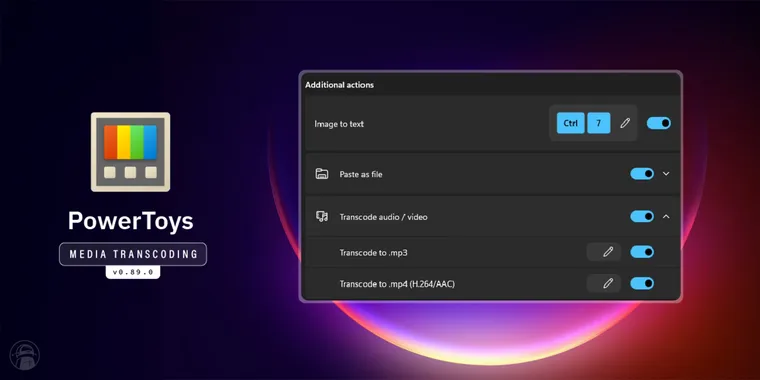Viewport: 760px width, 380px height.
Task: Select the Image to text label
Action: 339,124
